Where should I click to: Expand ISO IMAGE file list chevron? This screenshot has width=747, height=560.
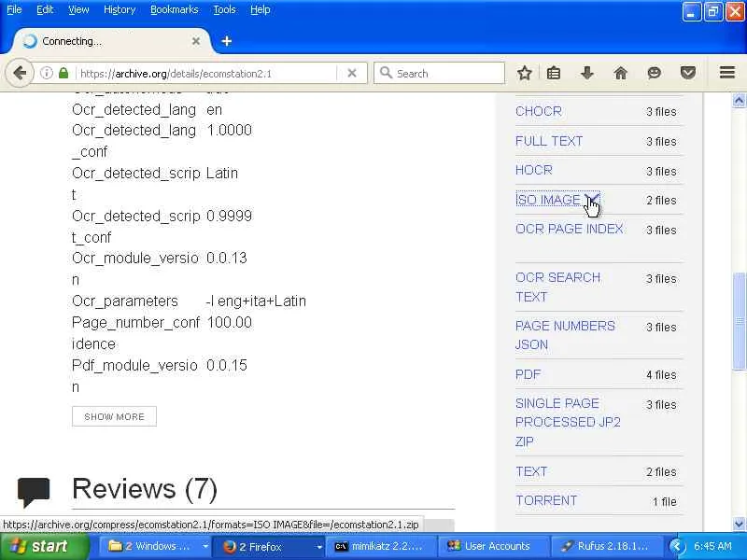[592, 199]
